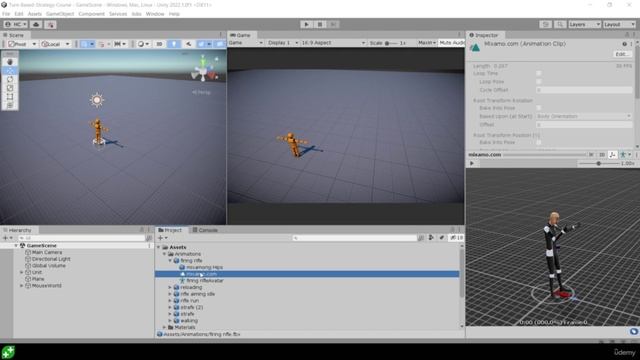
Task: Toggle the Loop Pose checkbox
Action: point(539,82)
